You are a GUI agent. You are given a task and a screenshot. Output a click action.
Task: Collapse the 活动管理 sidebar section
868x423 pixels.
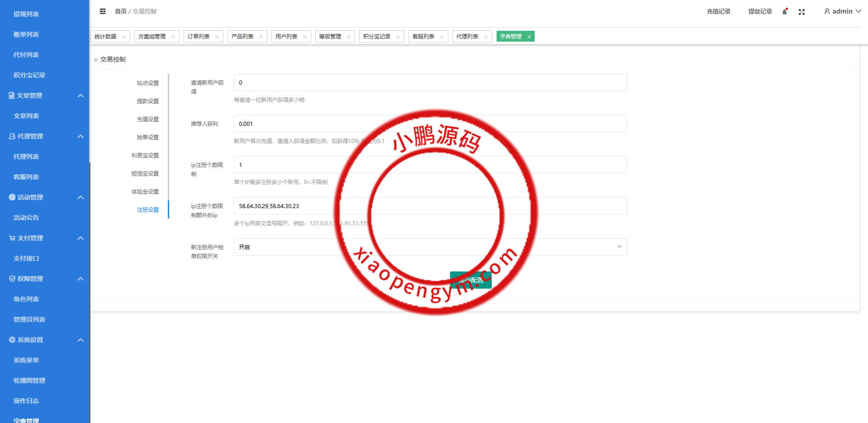pos(81,197)
